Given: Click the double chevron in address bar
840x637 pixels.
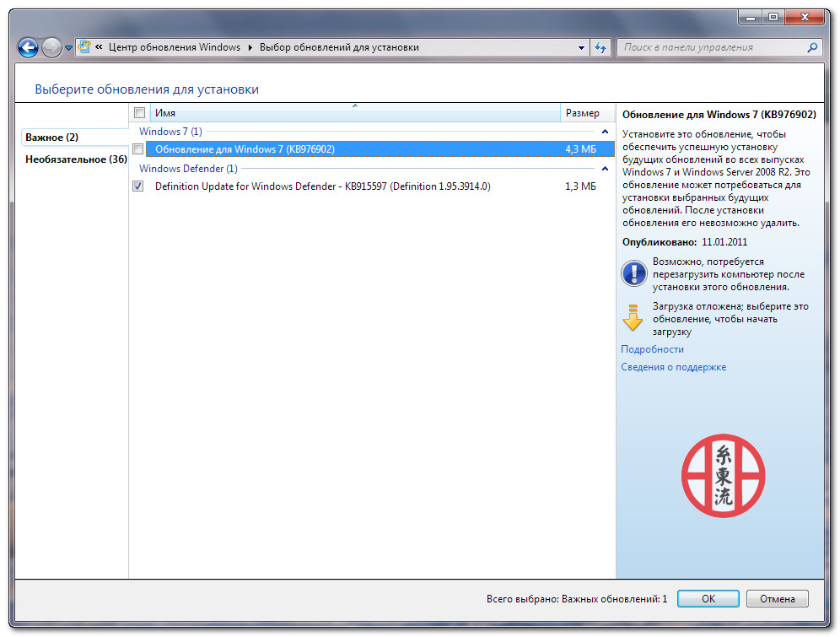Looking at the screenshot, I should point(100,47).
